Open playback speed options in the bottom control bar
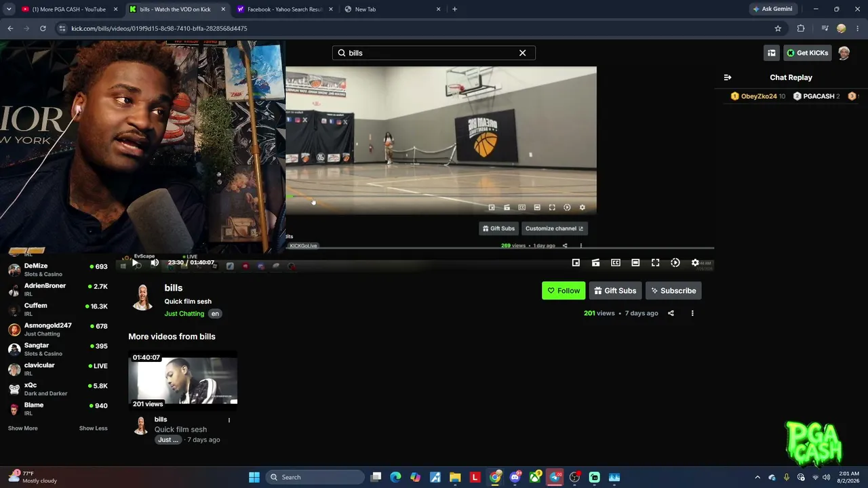The height and width of the screenshot is (488, 868). pos(675,263)
